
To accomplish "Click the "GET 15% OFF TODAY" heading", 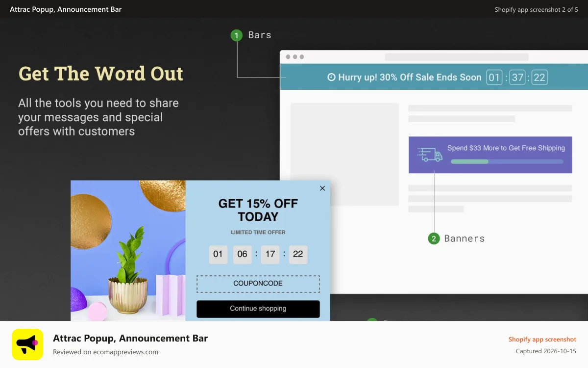I will (x=258, y=210).
